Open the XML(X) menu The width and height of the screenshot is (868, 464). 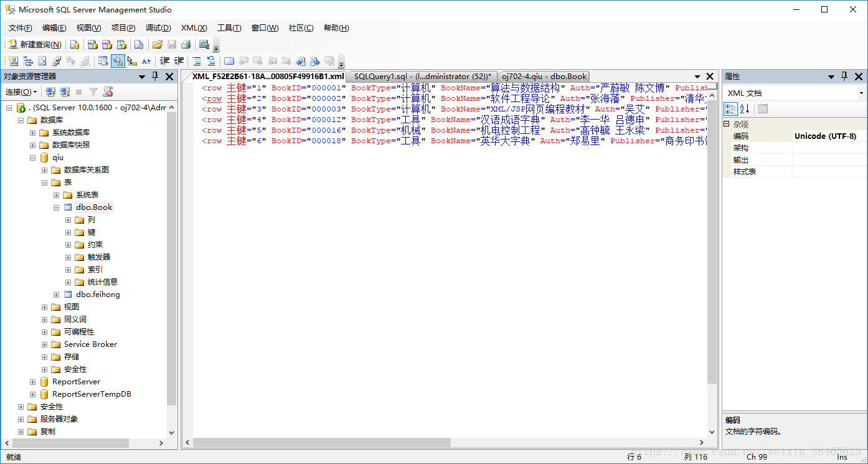coord(194,28)
